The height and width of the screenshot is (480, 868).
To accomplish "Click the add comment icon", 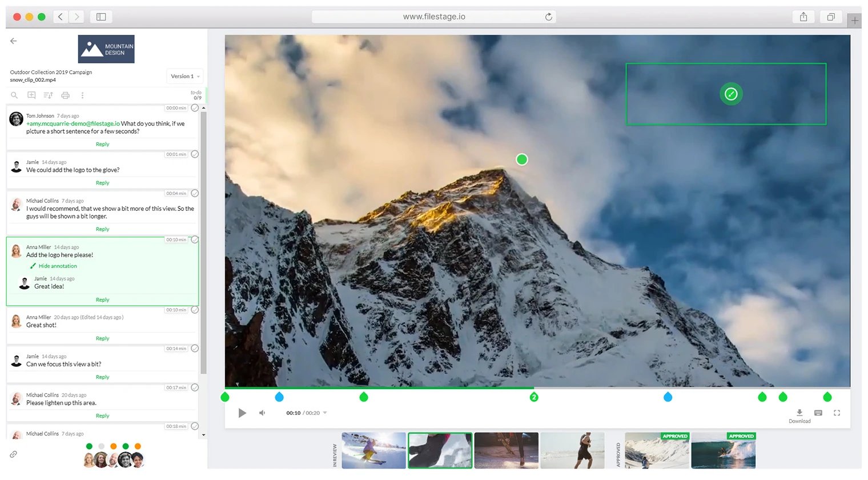I will pyautogui.click(x=31, y=95).
